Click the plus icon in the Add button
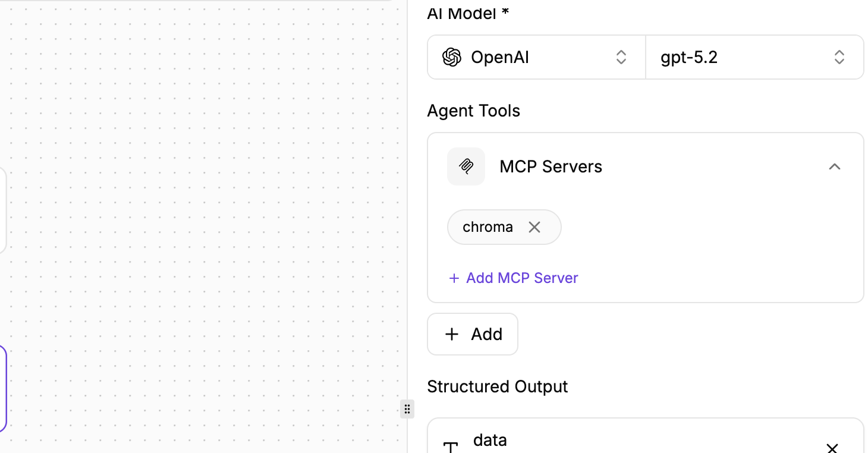The width and height of the screenshot is (868, 453). coord(452,334)
